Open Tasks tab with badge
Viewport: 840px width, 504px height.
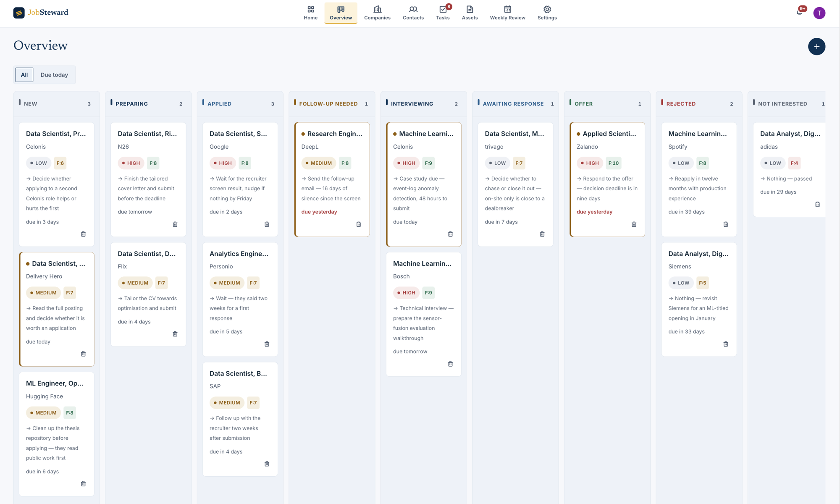pos(443,13)
